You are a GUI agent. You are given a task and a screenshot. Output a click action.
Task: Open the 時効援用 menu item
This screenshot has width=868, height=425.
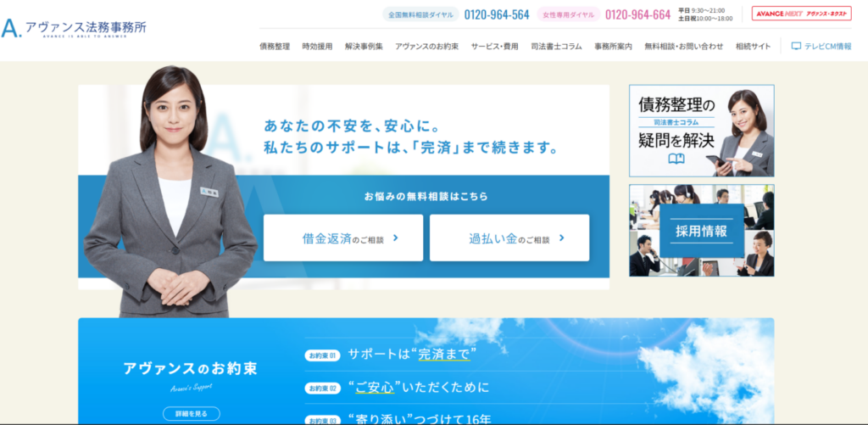pos(317,47)
